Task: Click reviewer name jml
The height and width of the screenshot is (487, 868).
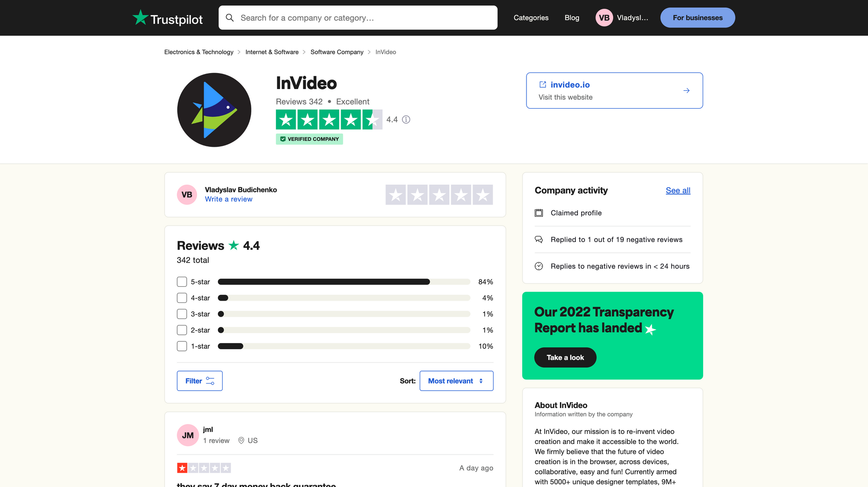Action: click(208, 430)
